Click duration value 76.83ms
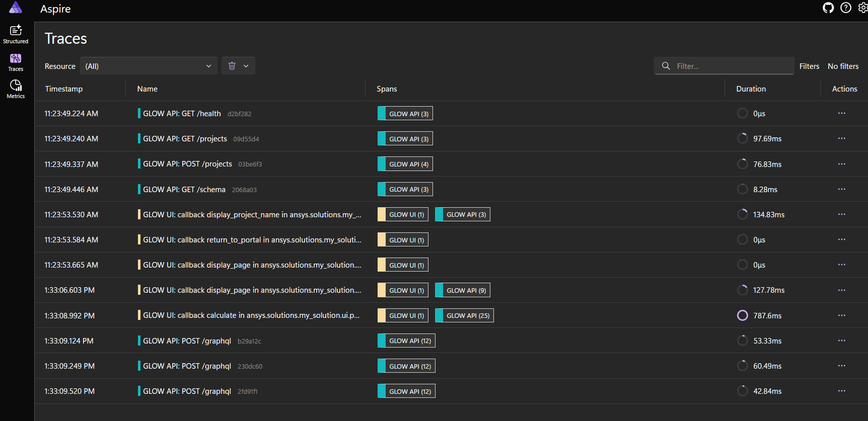Viewport: 868px width, 421px height. (767, 164)
